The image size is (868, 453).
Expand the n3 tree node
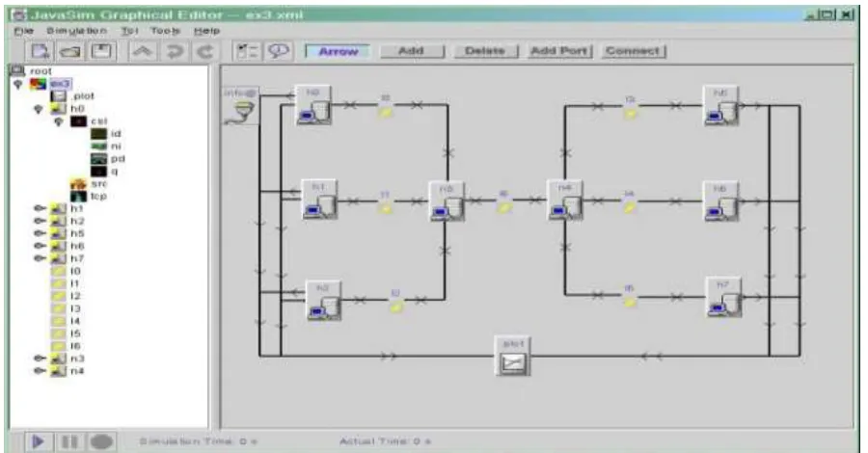pyautogui.click(x=40, y=359)
